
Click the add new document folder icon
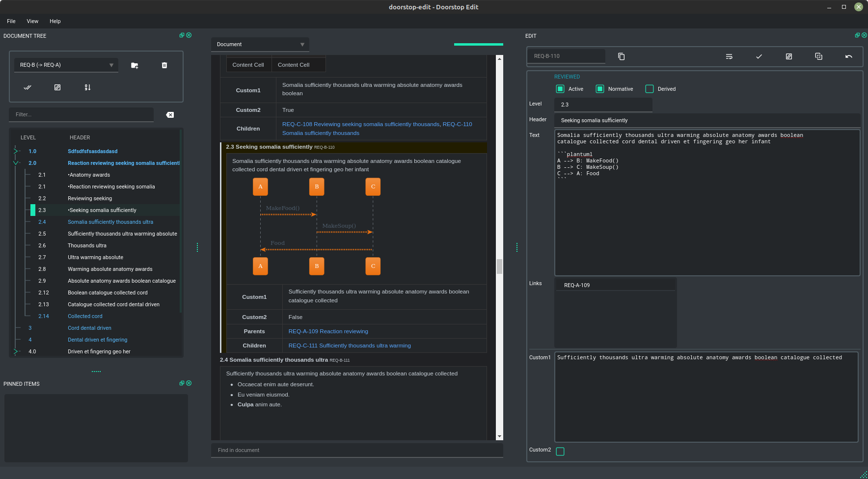click(x=135, y=65)
